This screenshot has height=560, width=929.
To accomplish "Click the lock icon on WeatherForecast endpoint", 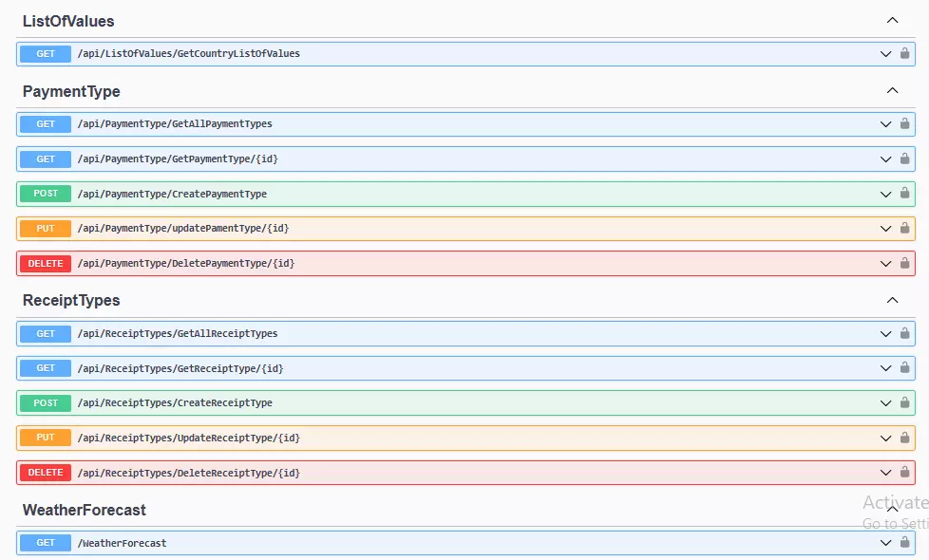I will 904,543.
